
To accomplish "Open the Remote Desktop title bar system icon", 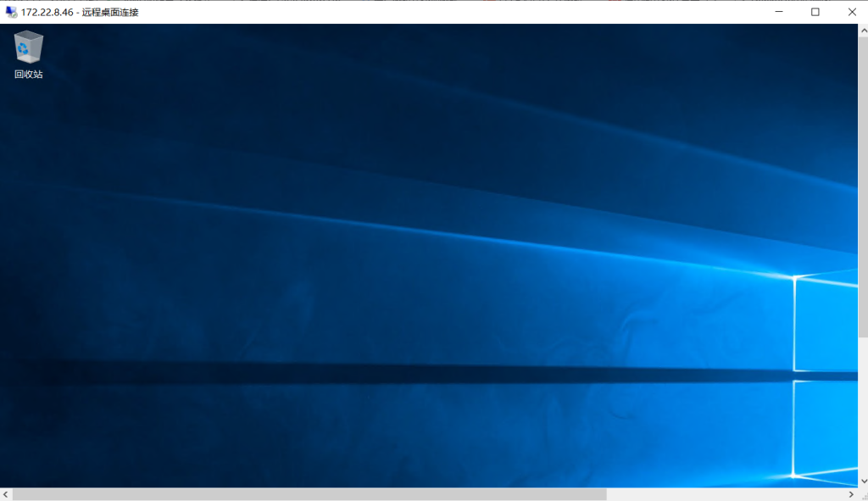I will pos(11,12).
